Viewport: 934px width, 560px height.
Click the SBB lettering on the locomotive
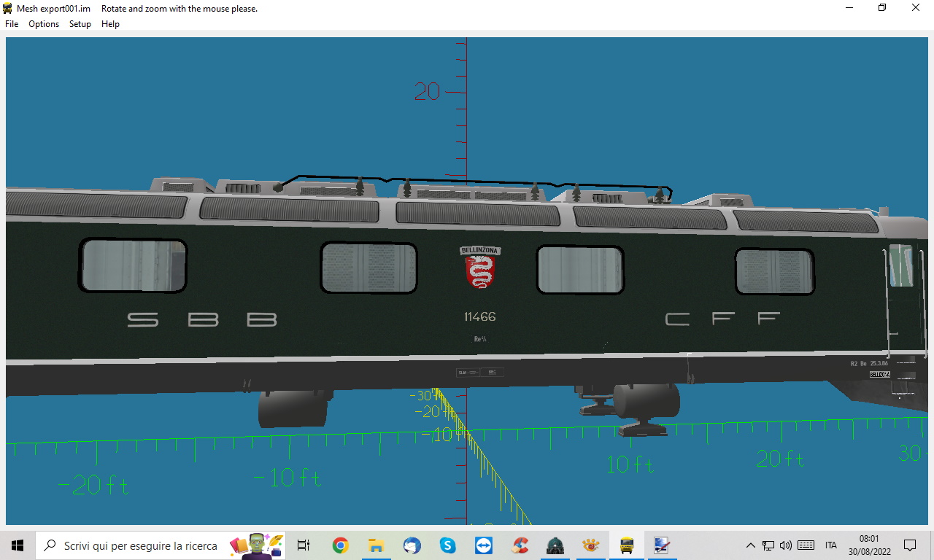point(202,319)
